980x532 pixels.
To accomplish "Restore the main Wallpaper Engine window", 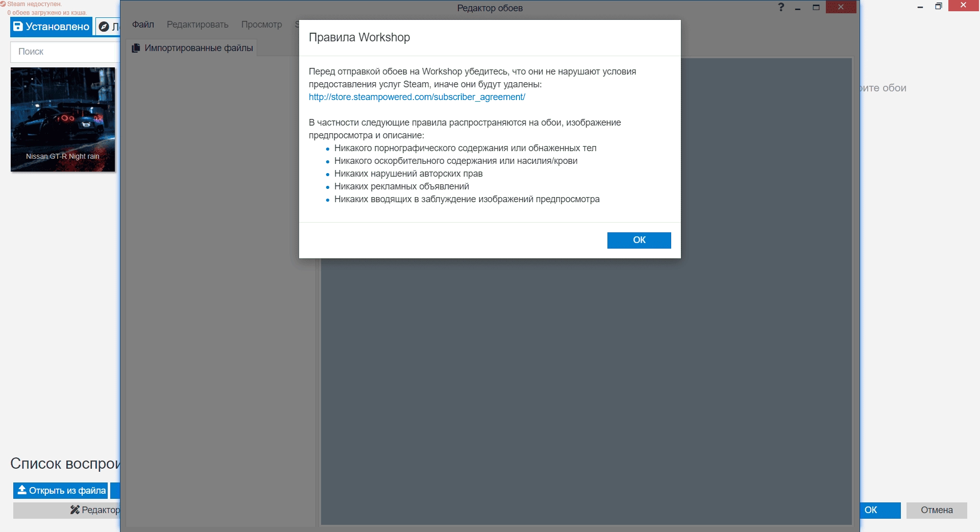I will coord(939,6).
